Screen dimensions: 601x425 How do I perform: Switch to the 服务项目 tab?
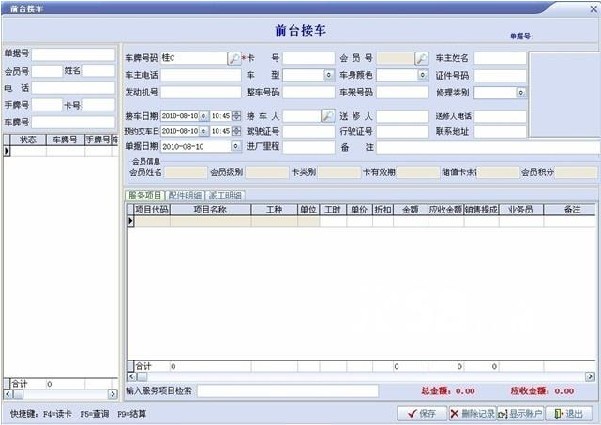click(143, 195)
